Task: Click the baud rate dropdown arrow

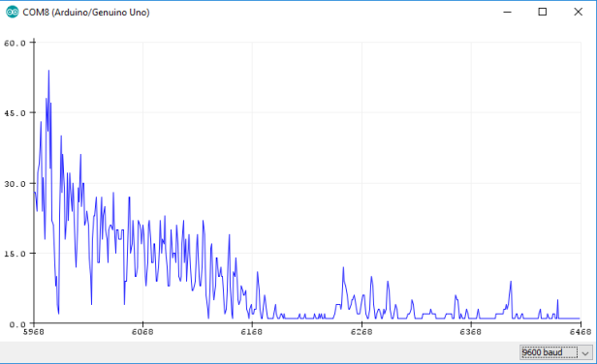Action: coord(585,352)
